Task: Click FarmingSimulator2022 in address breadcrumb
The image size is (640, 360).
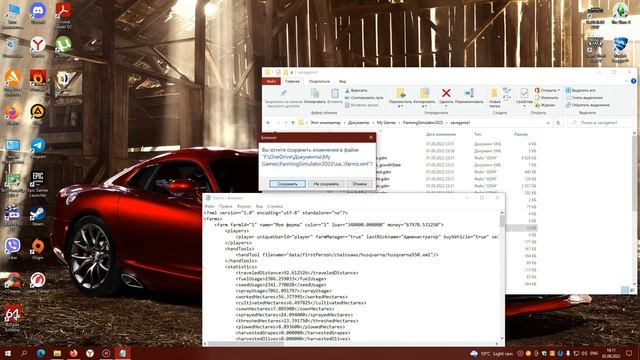Action: coord(423,122)
